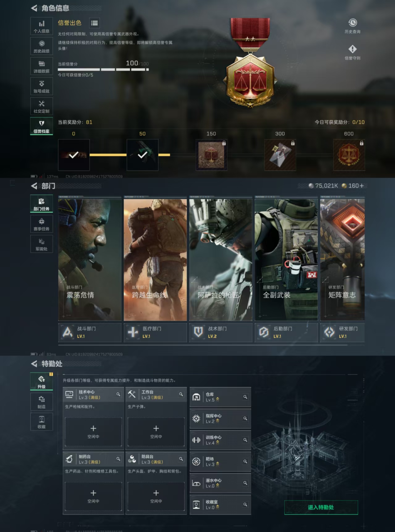395x532 pixels.
Task: Switch to the 历史战绩 sidebar tab
Action: (x=41, y=46)
